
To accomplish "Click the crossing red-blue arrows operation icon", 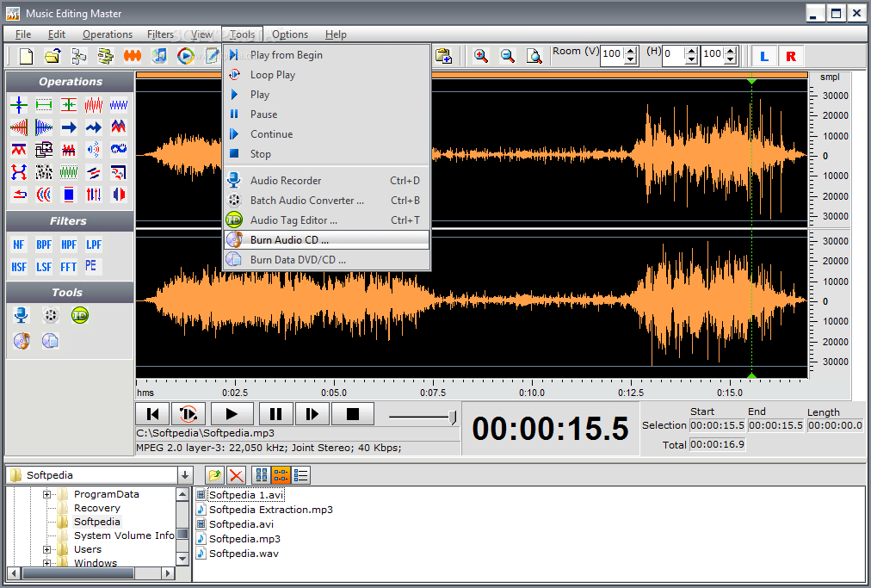I will [19, 171].
